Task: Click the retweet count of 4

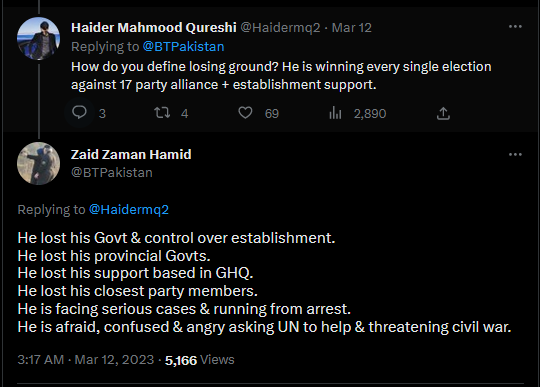Action: tap(185, 114)
